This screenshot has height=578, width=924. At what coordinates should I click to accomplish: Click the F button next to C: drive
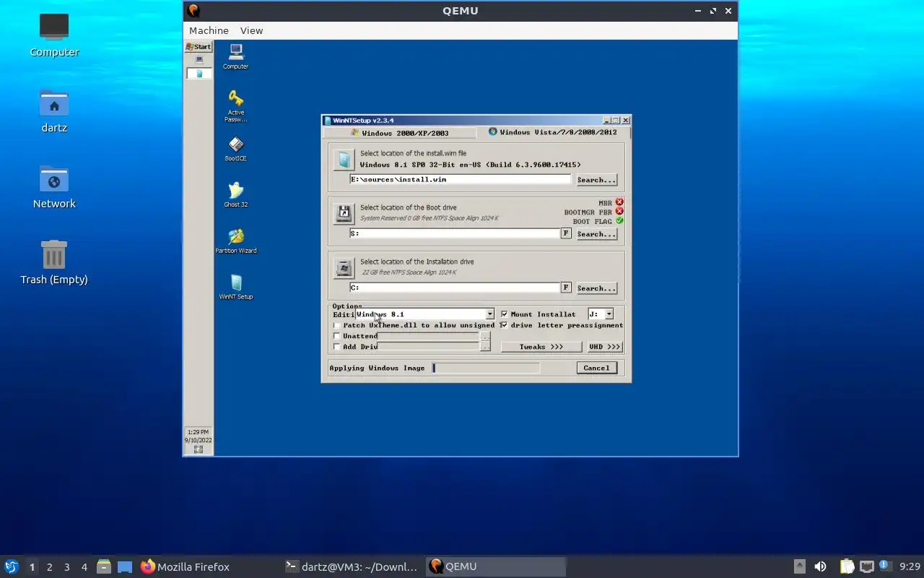(x=566, y=288)
